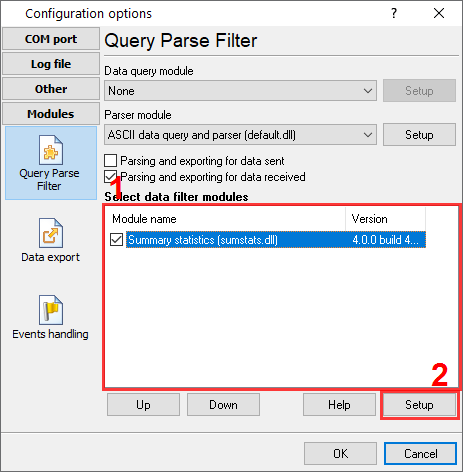Open the Query Parse Filter module page
The image size is (463, 472).
tap(51, 163)
